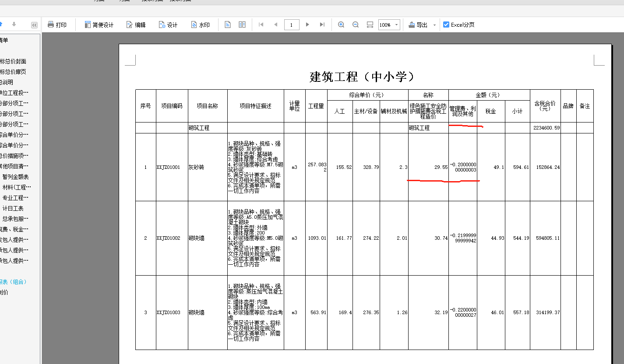624x364 pixels.
Task: Click tax-inclusive total 594805.11
Action: (548, 238)
